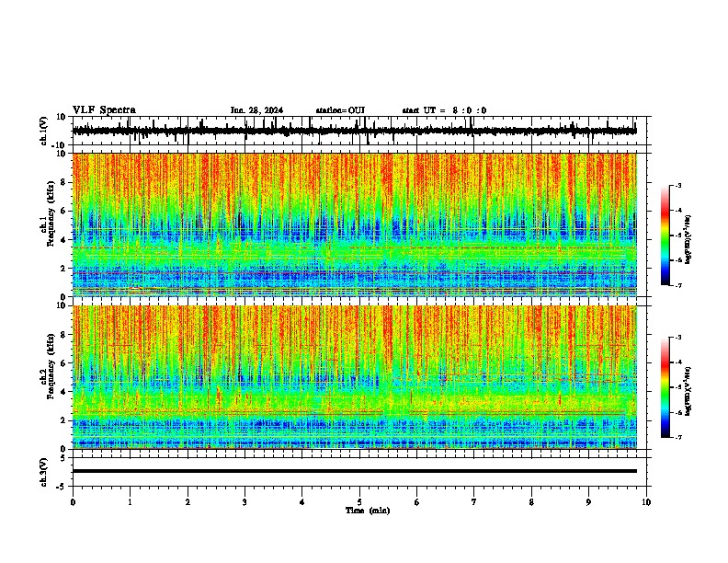Click the 8 label on the time axis
This screenshot has height=563, width=728.
point(531,502)
